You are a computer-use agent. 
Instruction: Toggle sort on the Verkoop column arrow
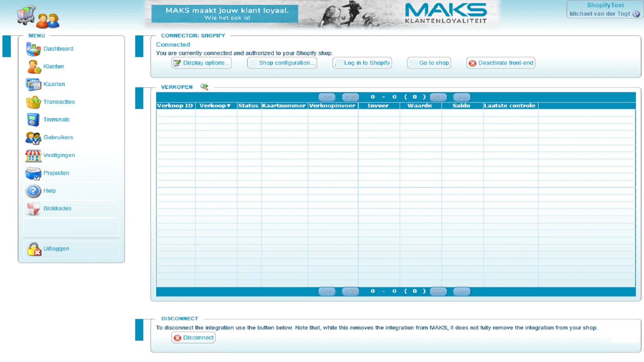pyautogui.click(x=229, y=106)
